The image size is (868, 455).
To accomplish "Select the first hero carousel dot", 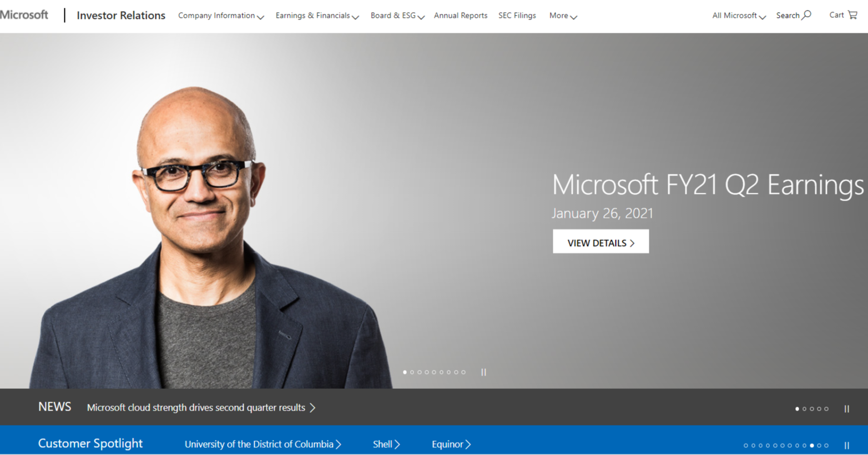I will (405, 372).
